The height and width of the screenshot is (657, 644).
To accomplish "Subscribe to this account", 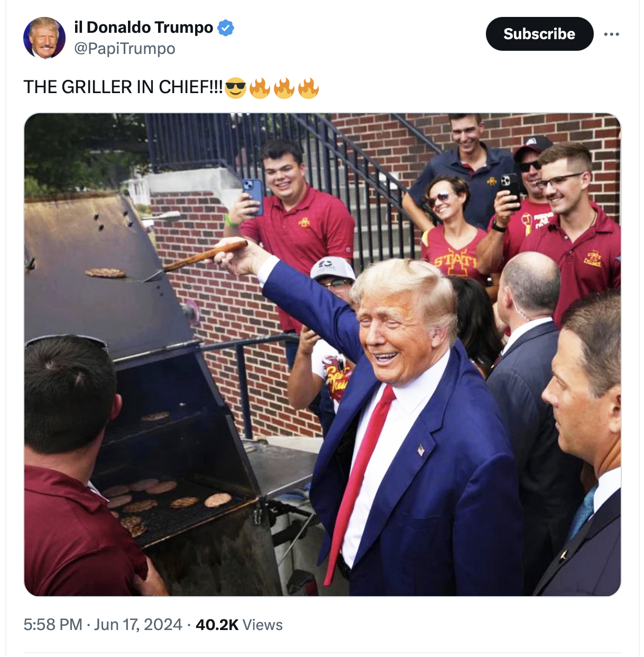I will (539, 34).
